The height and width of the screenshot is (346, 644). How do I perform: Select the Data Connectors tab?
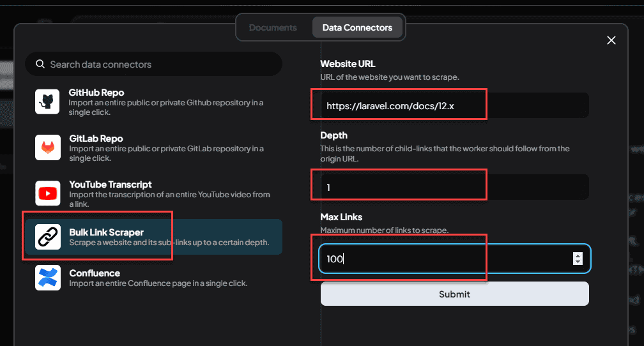[x=357, y=27]
